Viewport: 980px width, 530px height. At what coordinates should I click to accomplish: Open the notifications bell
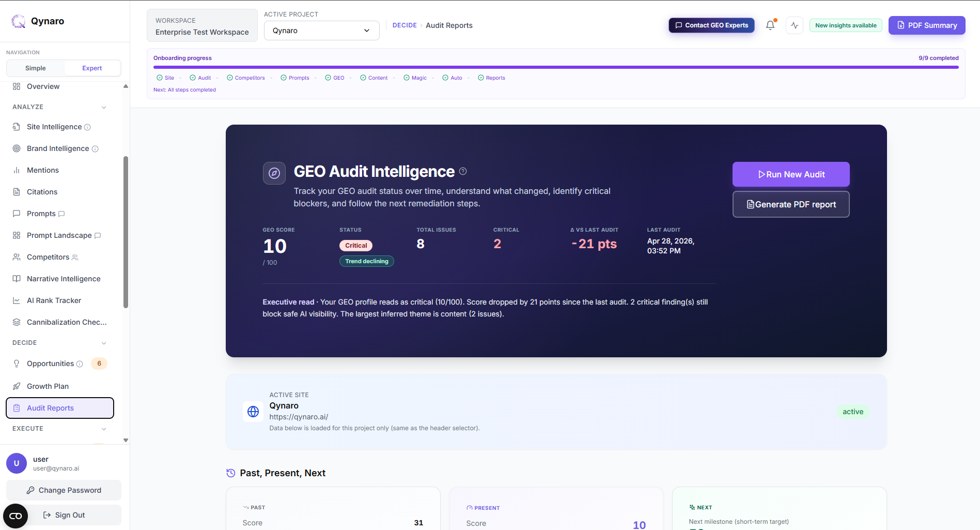770,25
